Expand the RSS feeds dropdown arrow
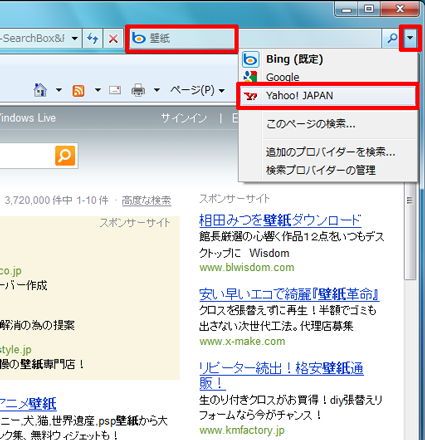 point(97,90)
